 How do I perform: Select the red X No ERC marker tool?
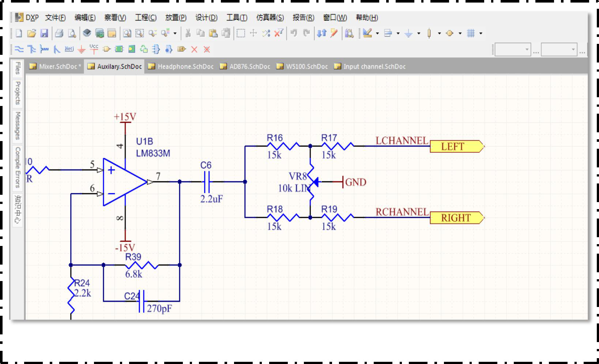point(194,49)
